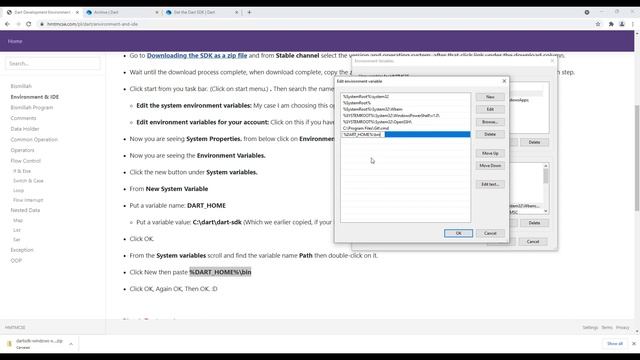Open Map in the sidebar

point(18,220)
